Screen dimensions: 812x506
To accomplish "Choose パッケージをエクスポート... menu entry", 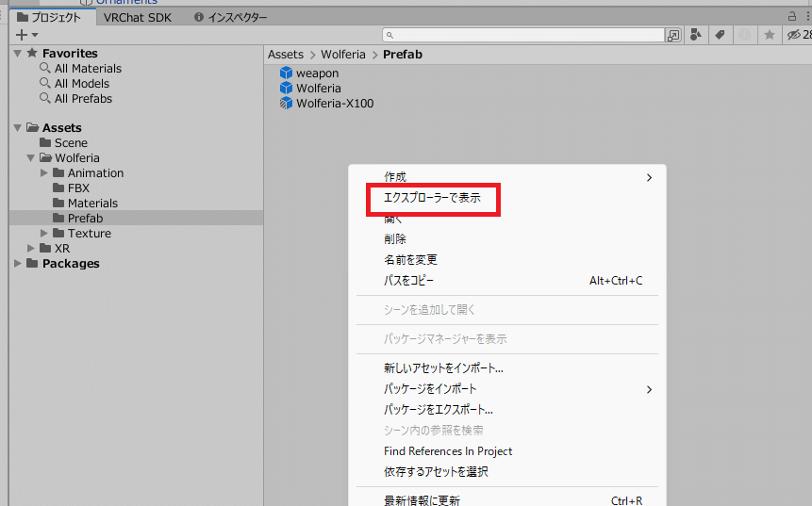I will (x=507, y=410).
